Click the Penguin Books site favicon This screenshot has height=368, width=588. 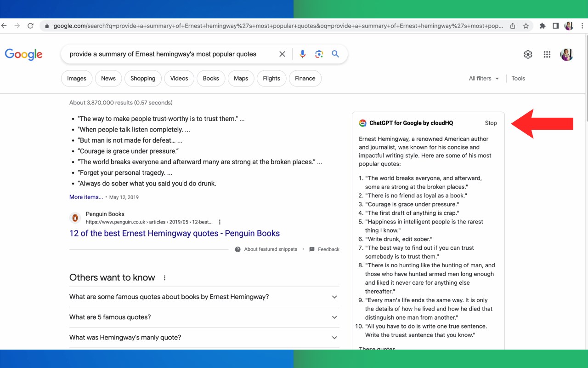pyautogui.click(x=75, y=218)
